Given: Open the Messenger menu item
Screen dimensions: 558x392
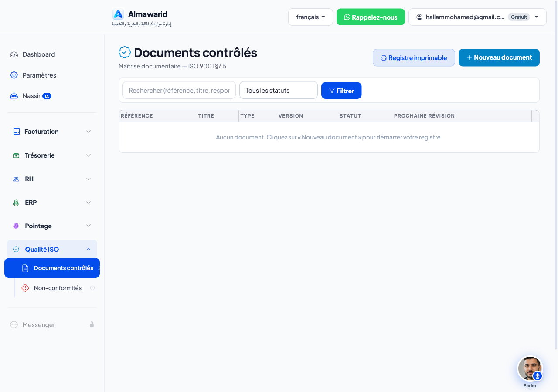Looking at the screenshot, I should tap(52, 325).
